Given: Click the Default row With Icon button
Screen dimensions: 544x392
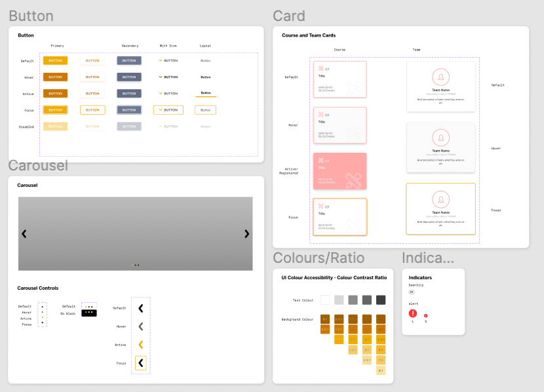Looking at the screenshot, I should click(168, 60).
